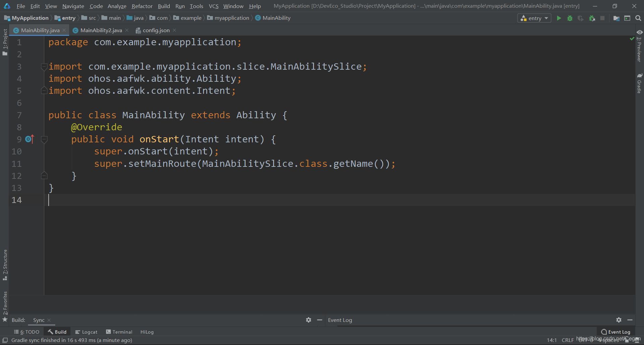Select the Sync tab in Build
Screen dimensions: 644x345
[39, 320]
